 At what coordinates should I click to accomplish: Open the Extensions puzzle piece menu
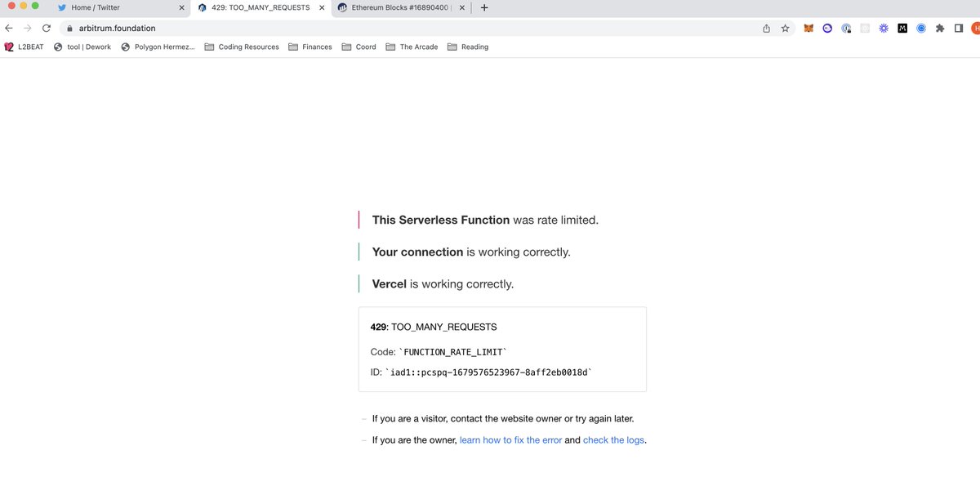940,28
